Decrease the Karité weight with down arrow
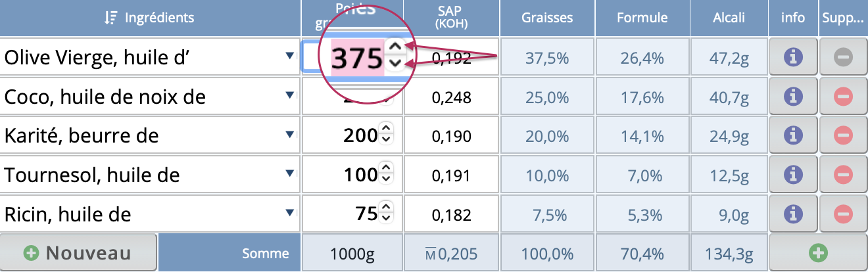This screenshot has width=868, height=272. 386,140
